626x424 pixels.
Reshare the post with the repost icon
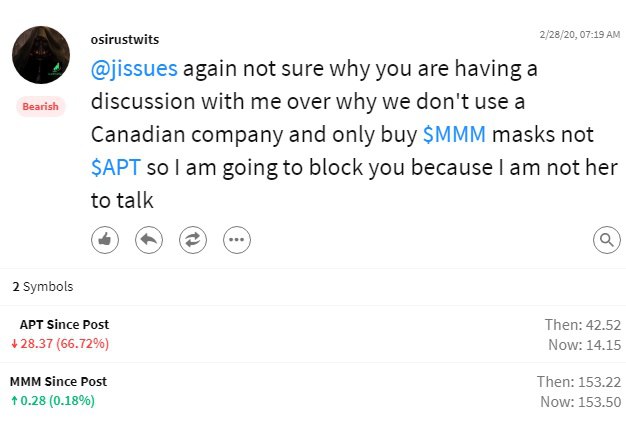[x=193, y=240]
